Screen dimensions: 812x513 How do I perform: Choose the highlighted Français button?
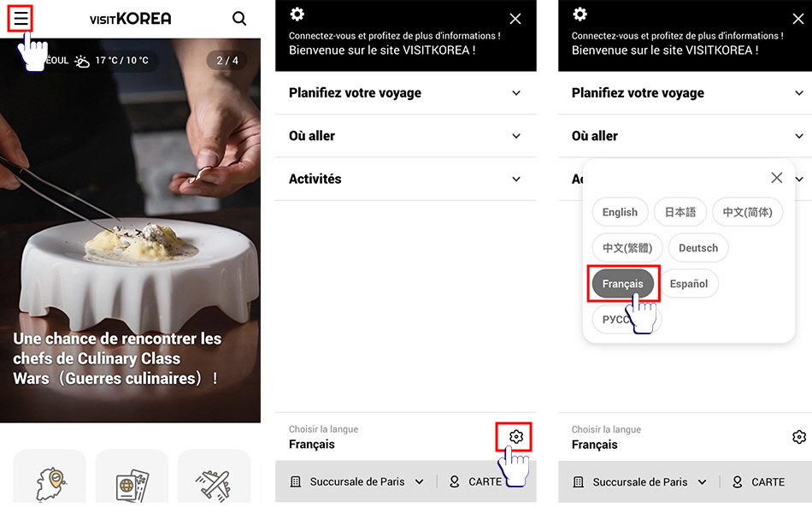click(x=622, y=284)
